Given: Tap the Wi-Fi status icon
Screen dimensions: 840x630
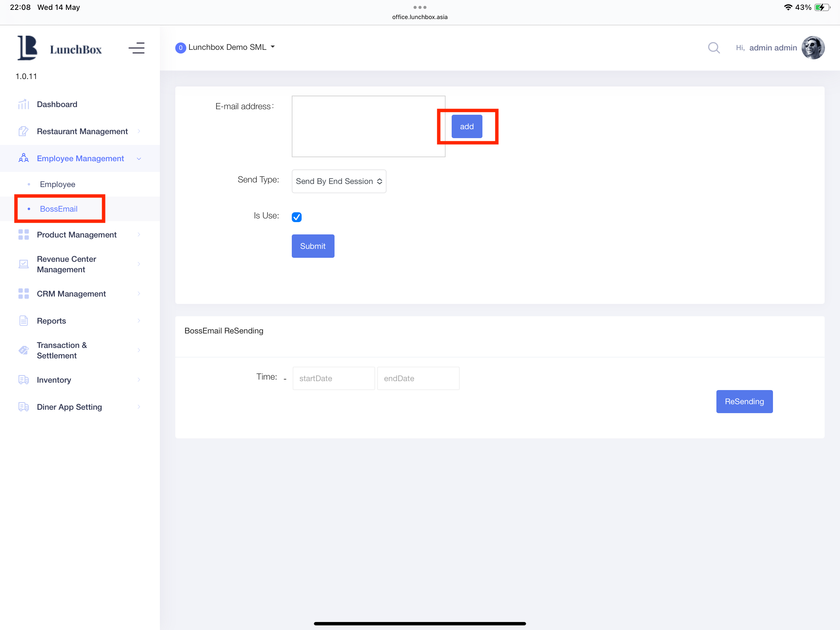Looking at the screenshot, I should point(788,7).
